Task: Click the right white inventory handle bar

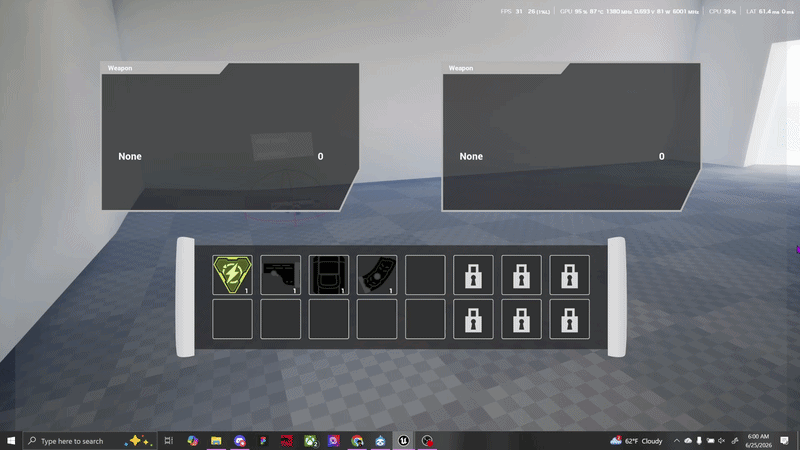Action: (x=616, y=297)
